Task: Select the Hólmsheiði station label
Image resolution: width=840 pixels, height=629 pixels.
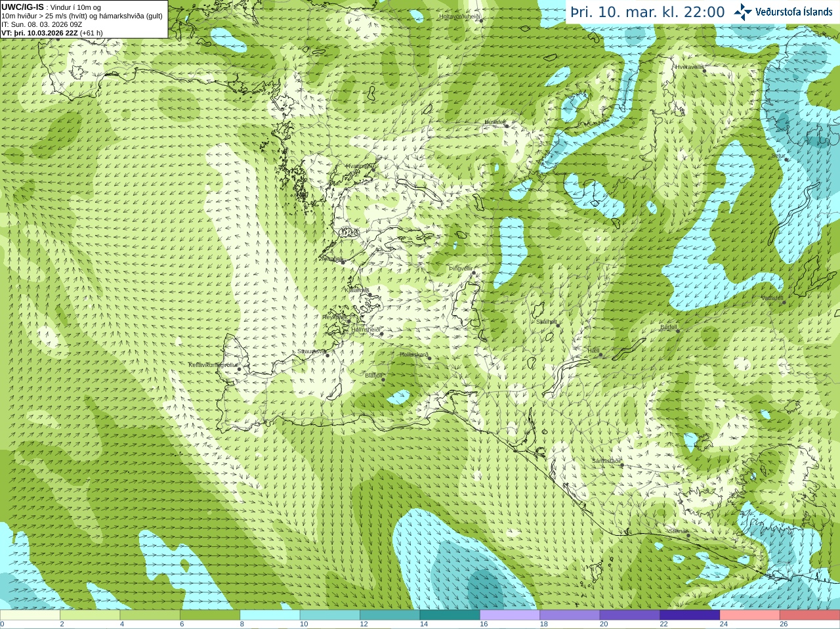Action: [x=366, y=330]
